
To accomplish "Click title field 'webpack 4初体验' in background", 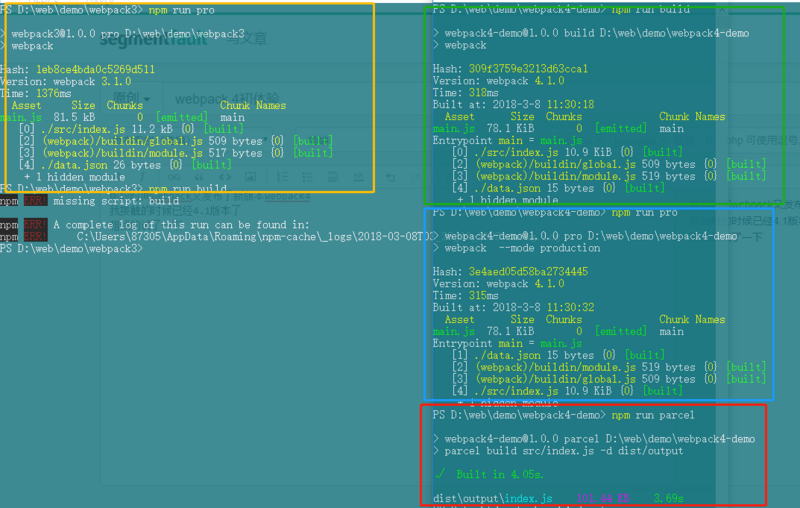I will pyautogui.click(x=227, y=98).
